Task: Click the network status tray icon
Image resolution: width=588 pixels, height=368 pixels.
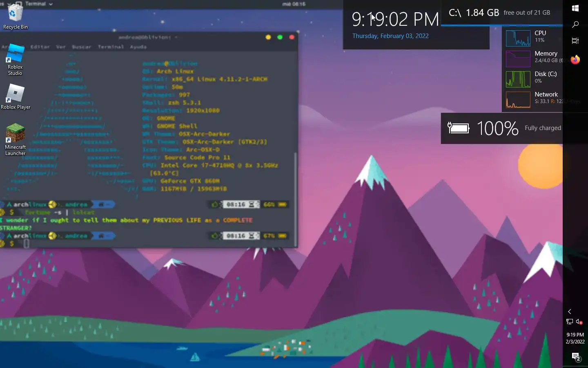Action: point(570,322)
